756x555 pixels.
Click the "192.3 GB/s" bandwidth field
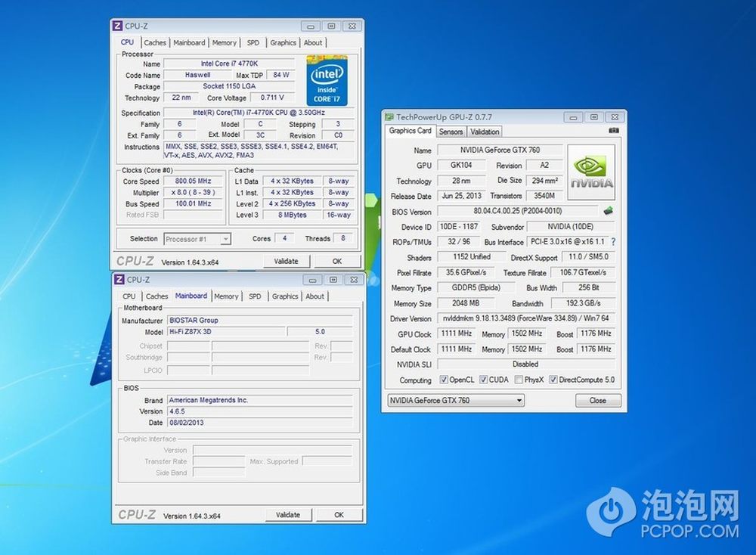point(584,303)
